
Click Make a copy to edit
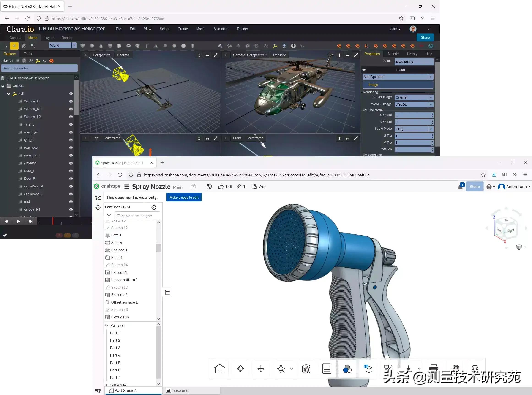click(x=184, y=197)
